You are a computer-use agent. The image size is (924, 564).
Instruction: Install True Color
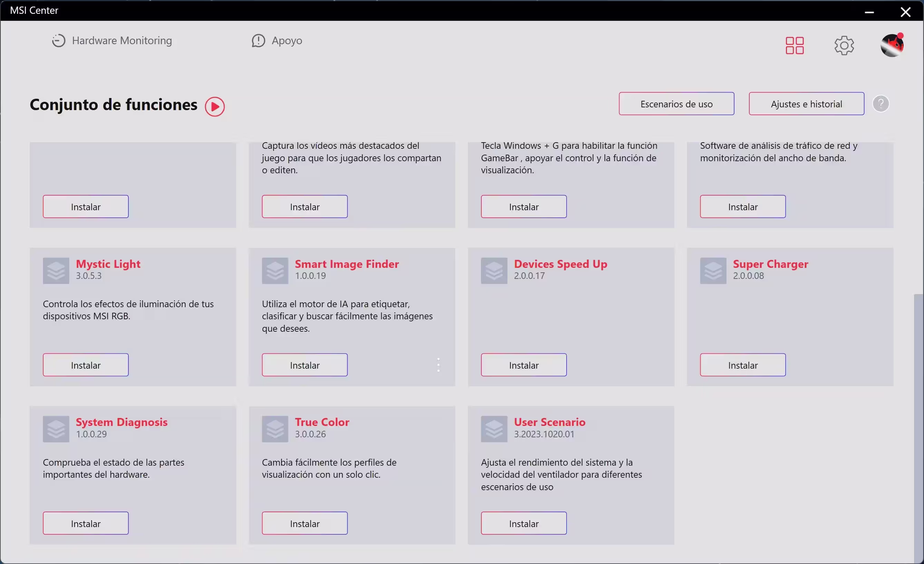(305, 524)
